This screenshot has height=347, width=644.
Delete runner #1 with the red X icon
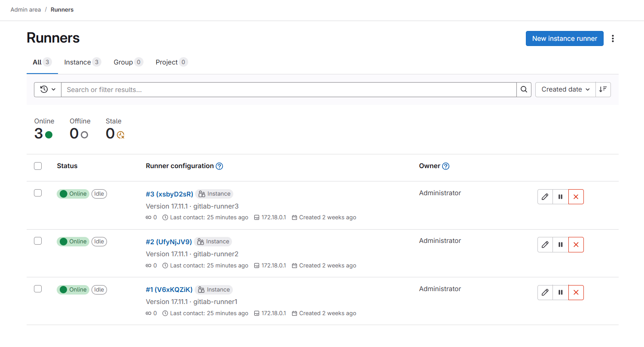pyautogui.click(x=576, y=292)
